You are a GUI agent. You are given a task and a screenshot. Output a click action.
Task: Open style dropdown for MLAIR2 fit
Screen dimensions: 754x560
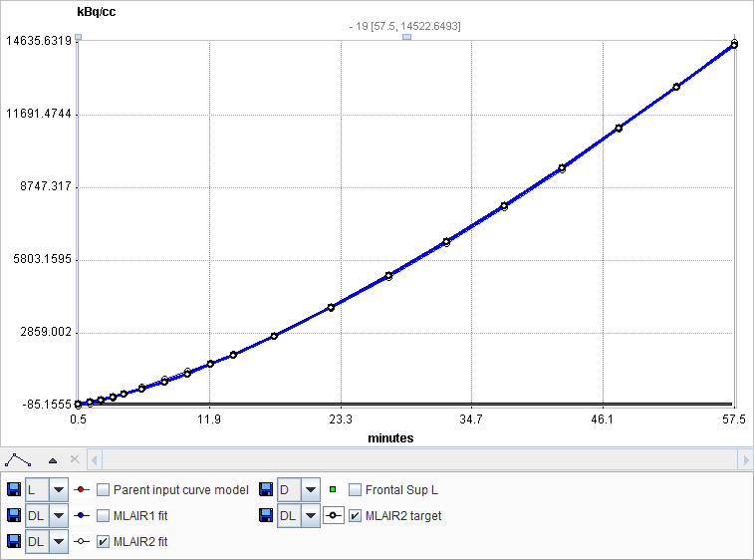[58, 542]
